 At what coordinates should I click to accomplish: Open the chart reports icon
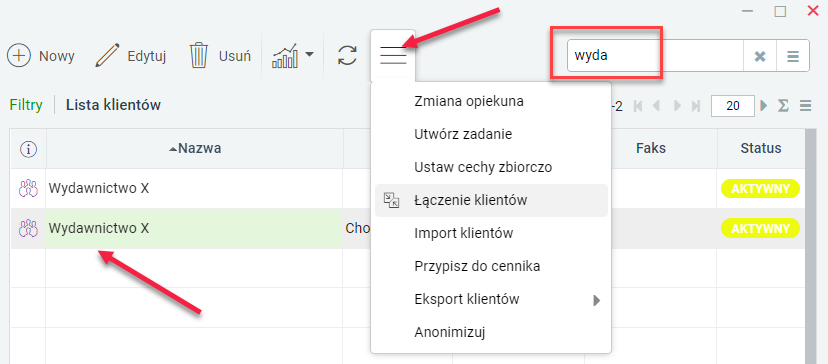point(285,55)
